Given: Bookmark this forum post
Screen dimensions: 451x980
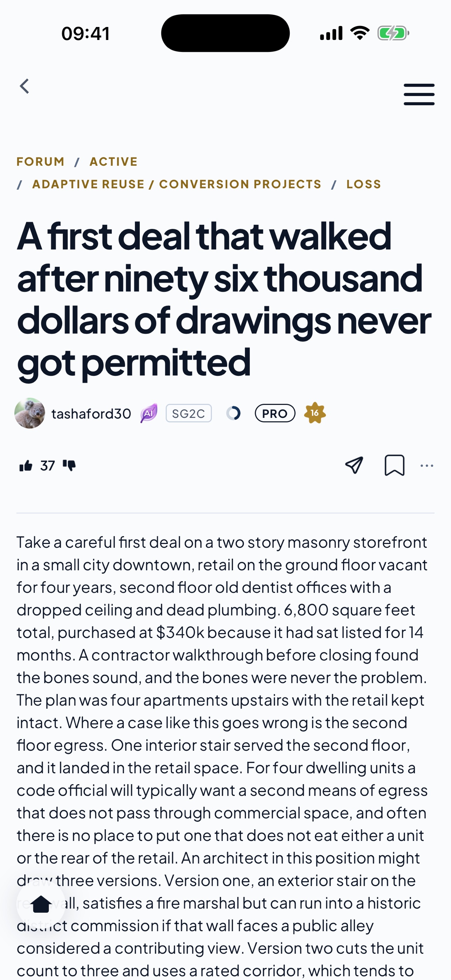Looking at the screenshot, I should click(x=394, y=465).
